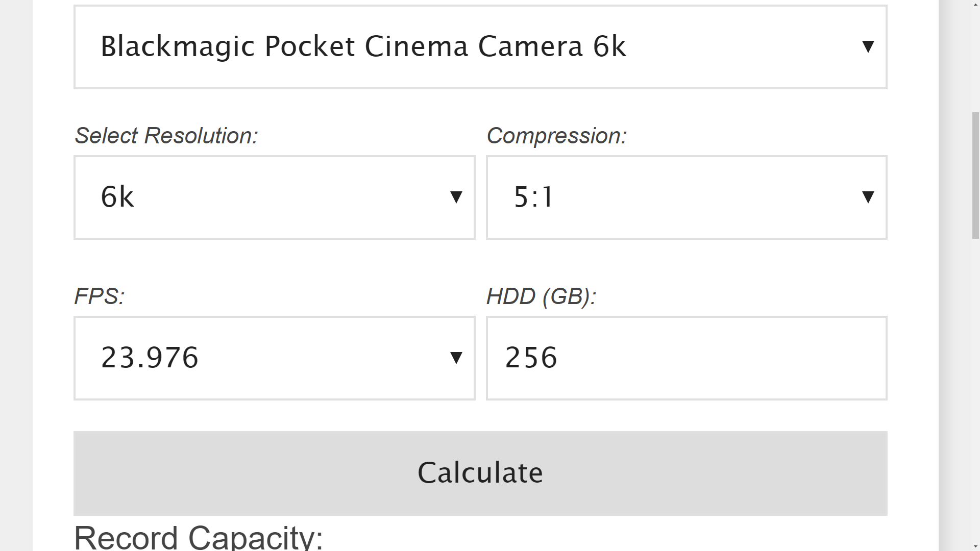Click the compression dropdown's triangle arrow
980x551 pixels.
tap(868, 197)
